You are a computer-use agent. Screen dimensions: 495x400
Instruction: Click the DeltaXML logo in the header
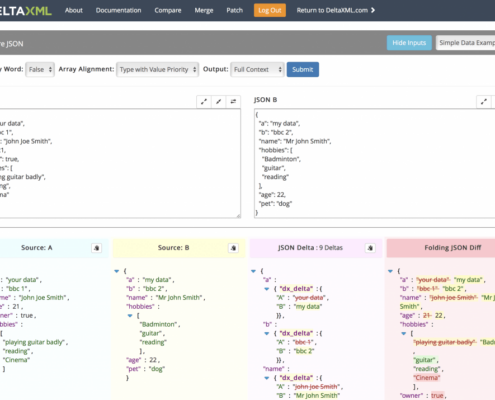26,11
